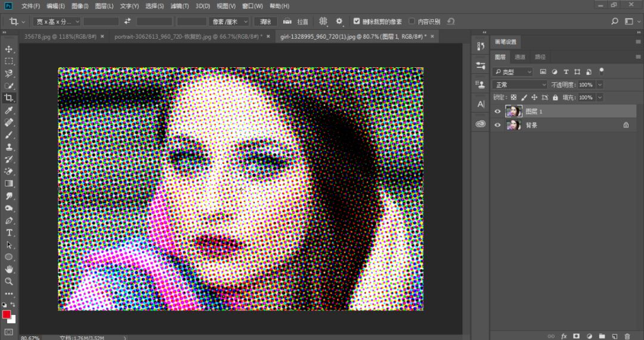
Task: Choose the Rectangular Marquee tool
Action: [9, 61]
